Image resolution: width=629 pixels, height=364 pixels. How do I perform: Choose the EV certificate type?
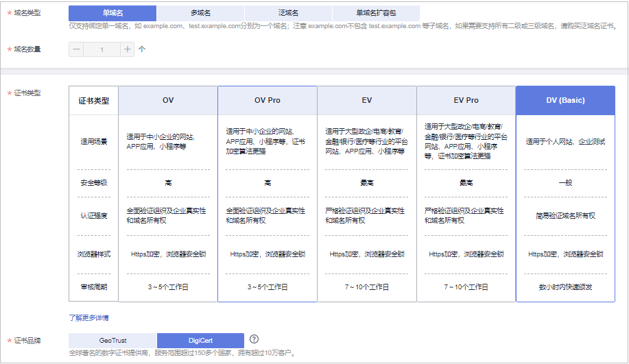[x=367, y=100]
